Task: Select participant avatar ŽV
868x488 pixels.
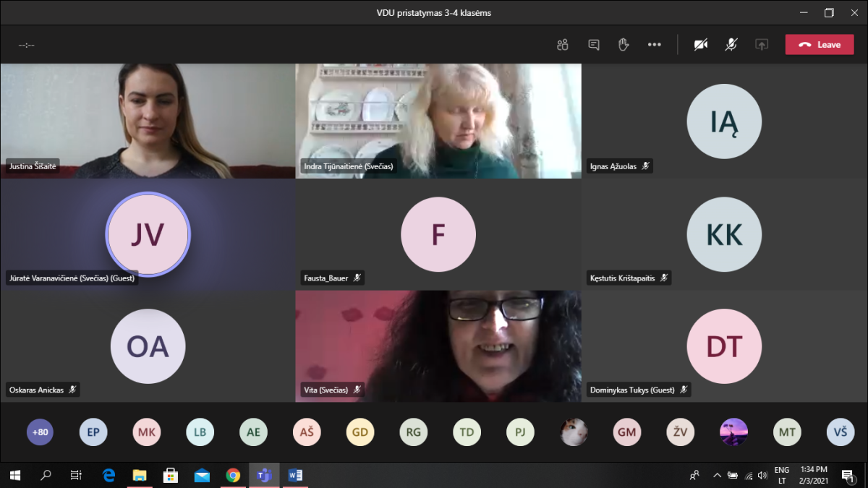Action: tap(681, 432)
